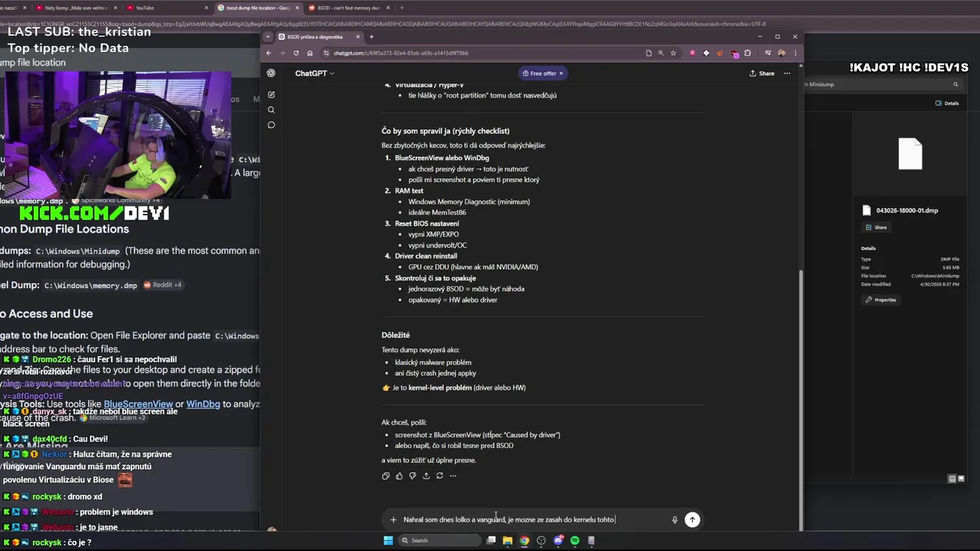Close the BSOD príčina a diagnostika tab
The image size is (980, 551).
click(358, 37)
